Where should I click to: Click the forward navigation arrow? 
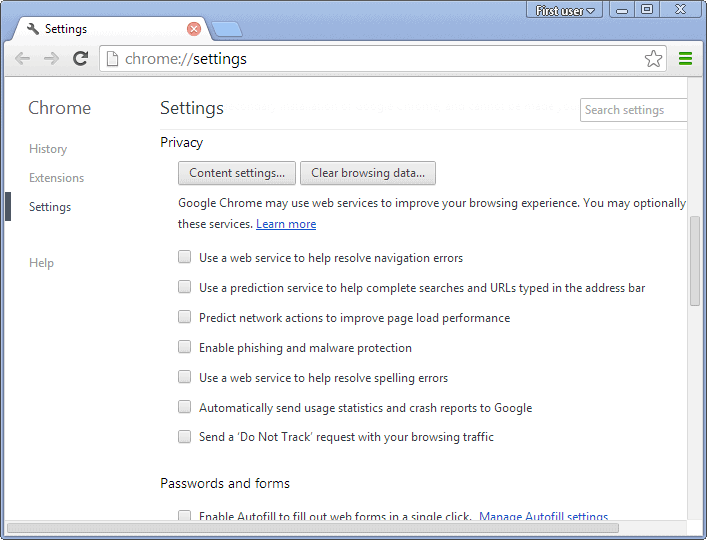pyautogui.click(x=51, y=59)
